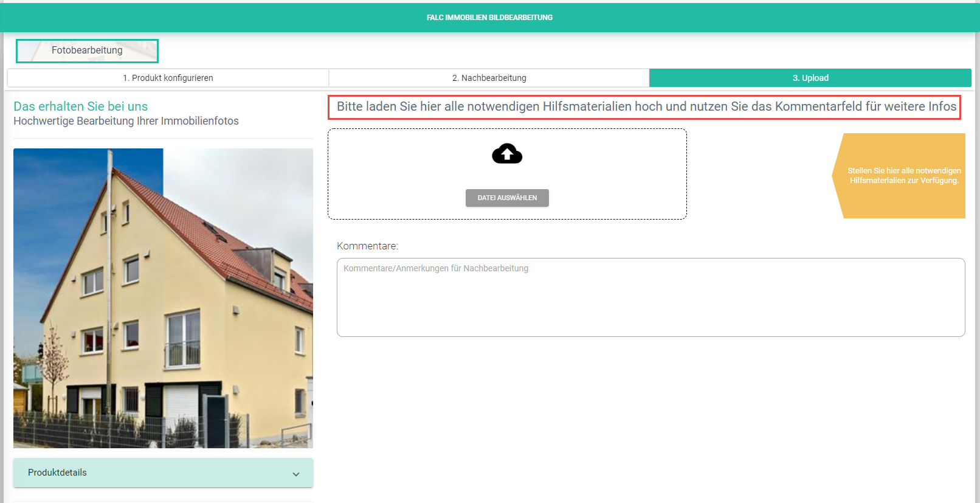The height and width of the screenshot is (503, 980).
Task: Click the yellow Hilfsmaterialien hint box
Action: click(x=903, y=176)
